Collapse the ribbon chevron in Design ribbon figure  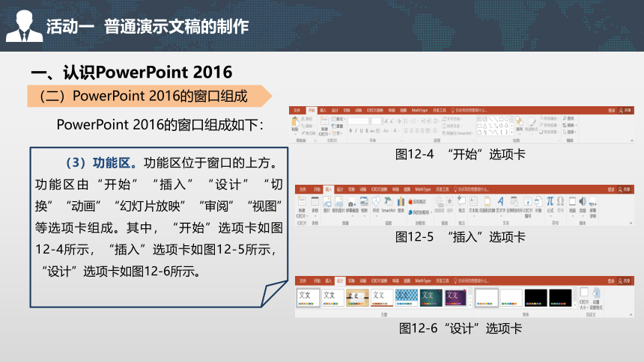[x=631, y=315]
